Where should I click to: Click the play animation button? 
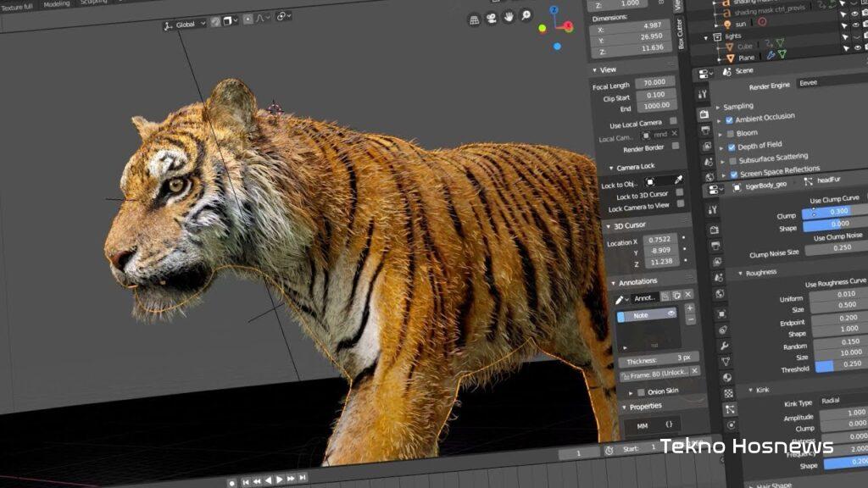[x=280, y=480]
